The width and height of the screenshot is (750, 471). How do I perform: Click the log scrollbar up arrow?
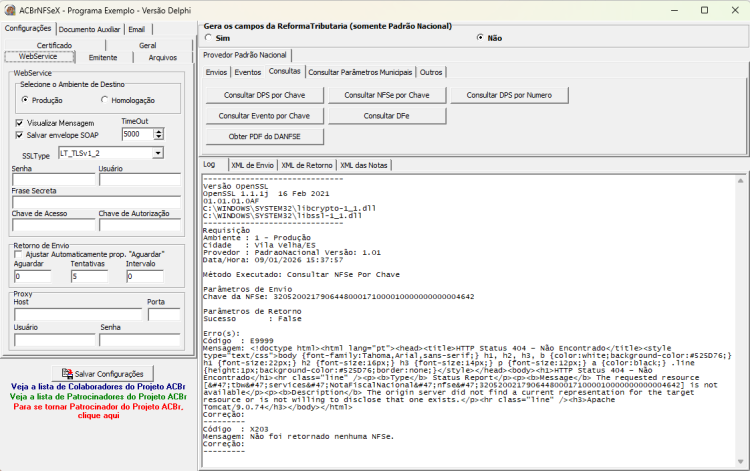coord(740,181)
